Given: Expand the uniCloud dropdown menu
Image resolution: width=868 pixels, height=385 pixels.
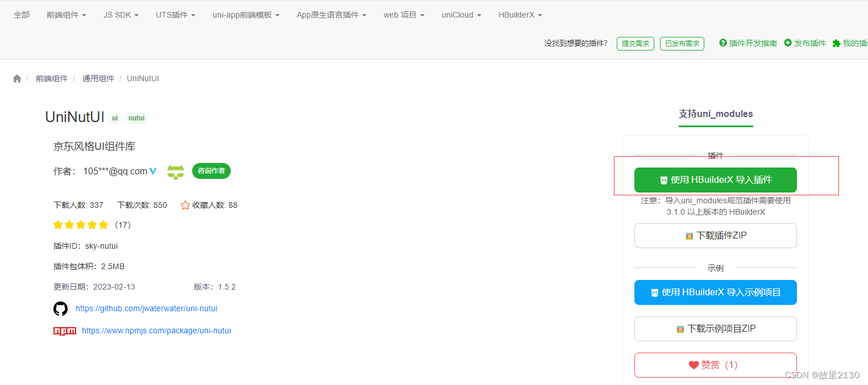Looking at the screenshot, I should point(462,15).
